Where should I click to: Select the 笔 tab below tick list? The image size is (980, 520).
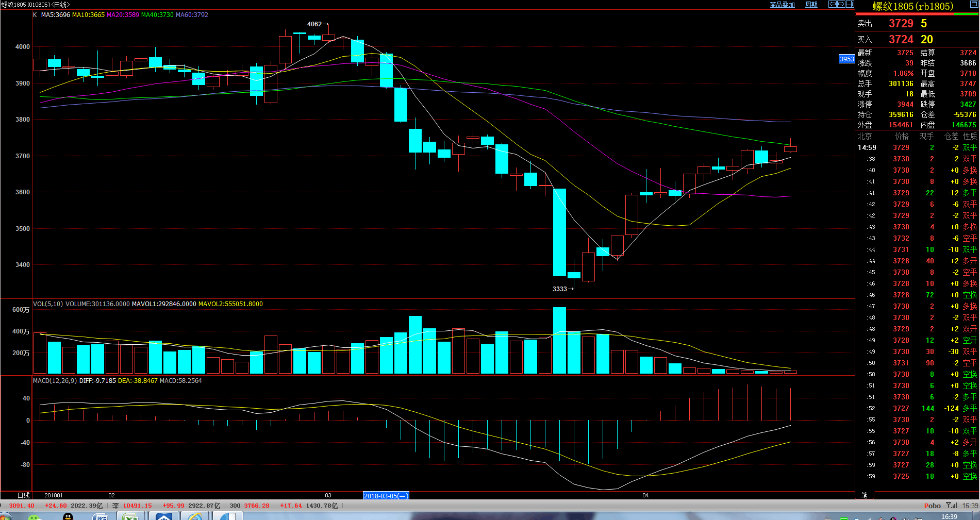(x=865, y=495)
